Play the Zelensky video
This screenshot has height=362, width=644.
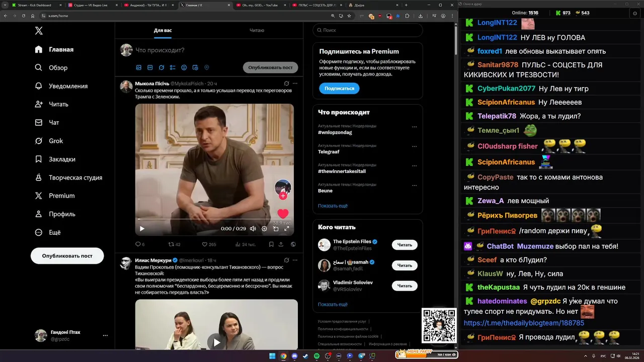[x=142, y=228]
